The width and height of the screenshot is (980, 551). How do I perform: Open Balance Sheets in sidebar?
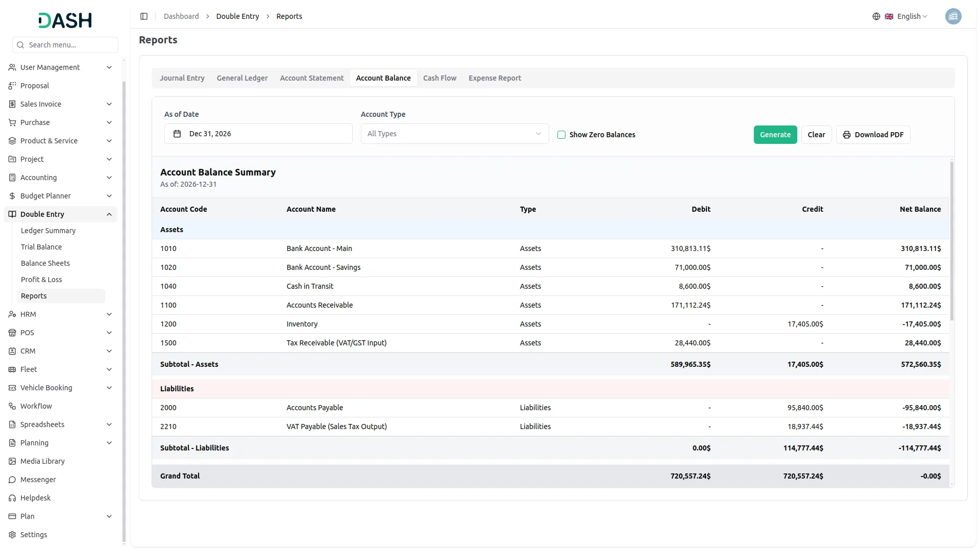click(45, 263)
